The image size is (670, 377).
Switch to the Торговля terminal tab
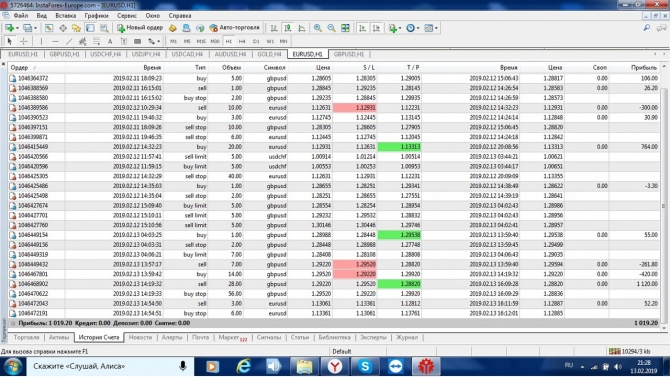pos(26,337)
